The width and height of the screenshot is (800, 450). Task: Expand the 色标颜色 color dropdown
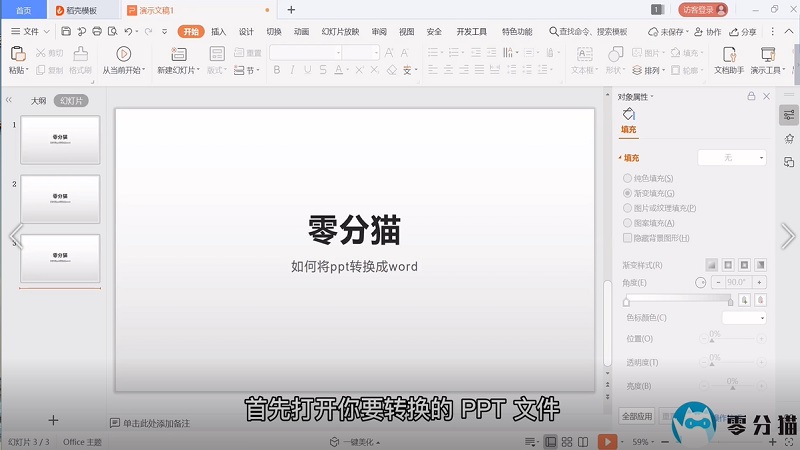pyautogui.click(x=744, y=318)
